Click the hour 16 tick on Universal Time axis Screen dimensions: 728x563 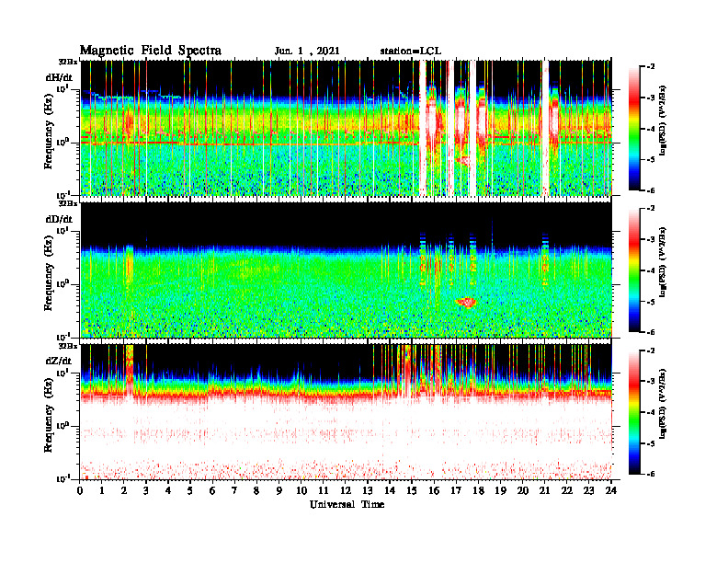[x=434, y=491]
